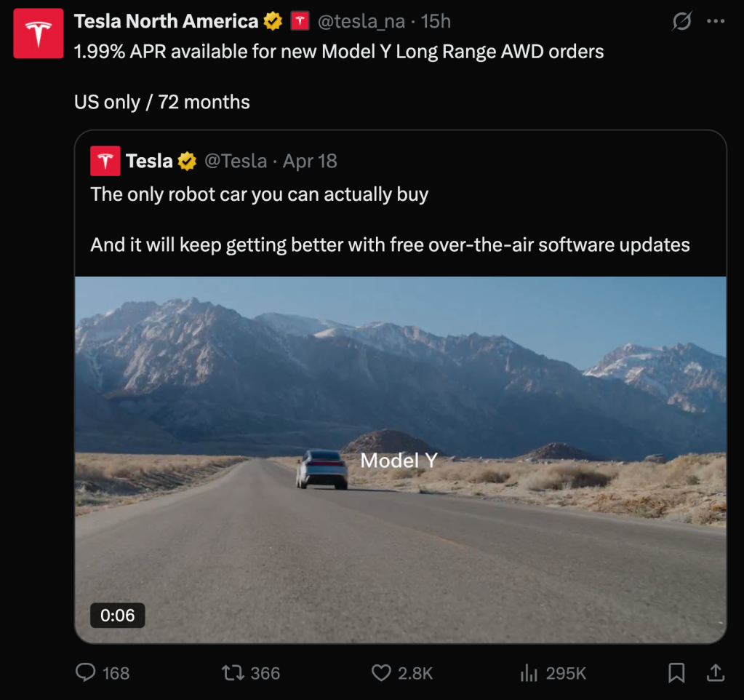
Task: Open Tesla North America profile avatar
Action: point(39,33)
